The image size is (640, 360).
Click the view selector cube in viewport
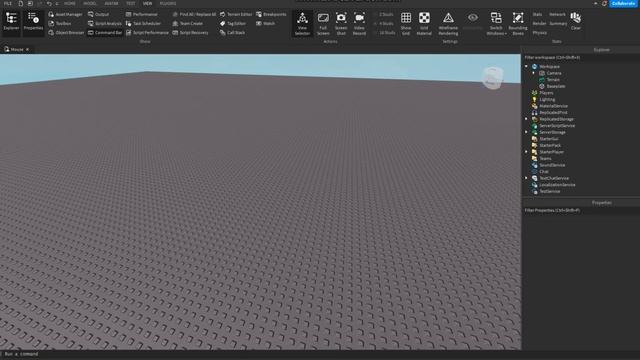[x=492, y=78]
